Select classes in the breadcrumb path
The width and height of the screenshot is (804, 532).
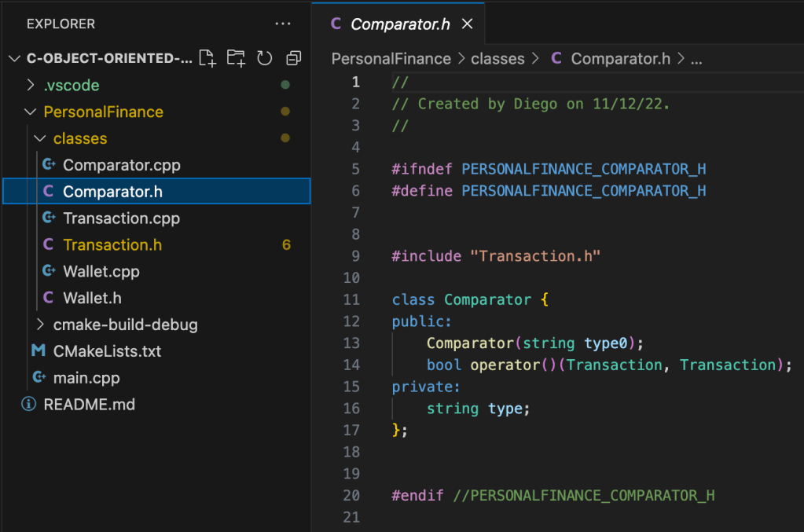[497, 59]
